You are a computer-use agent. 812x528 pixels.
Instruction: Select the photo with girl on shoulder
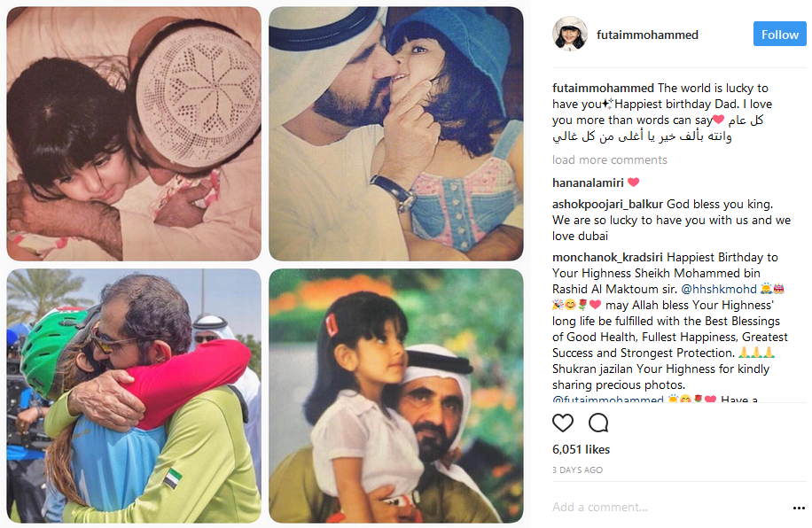396,395
